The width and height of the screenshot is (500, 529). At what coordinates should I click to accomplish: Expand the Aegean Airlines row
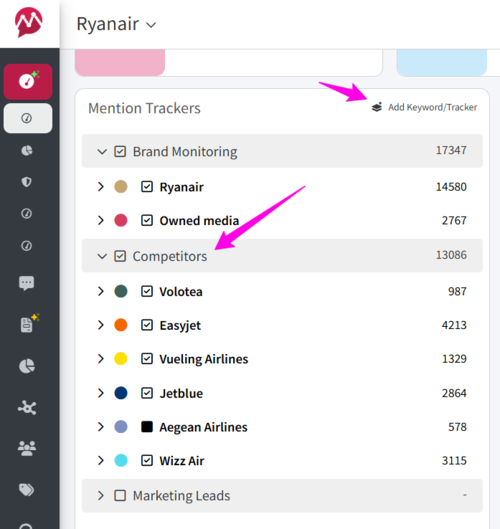[101, 427]
